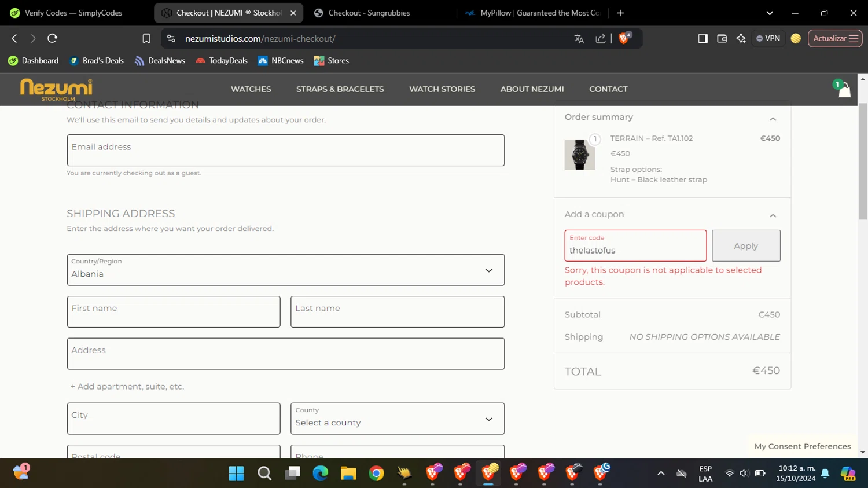Screen dimensions: 868x488
Task: Reload the current page
Action: pyautogui.click(x=52, y=38)
